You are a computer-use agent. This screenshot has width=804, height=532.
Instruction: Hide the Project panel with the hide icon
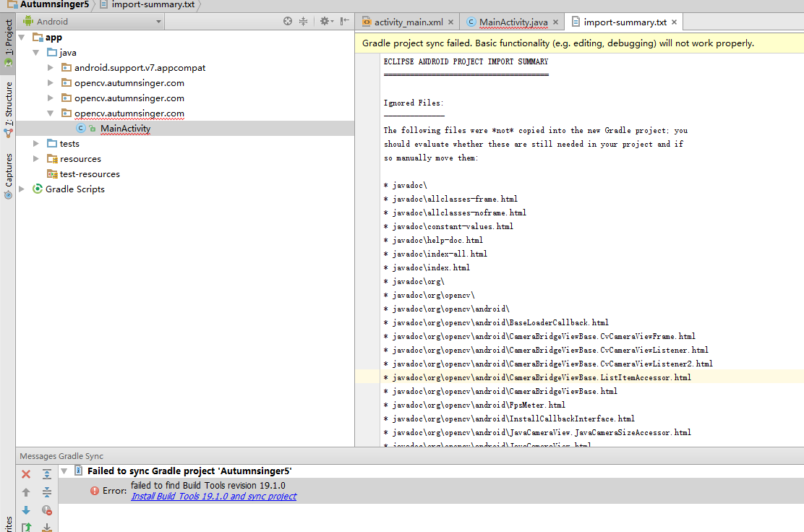345,22
